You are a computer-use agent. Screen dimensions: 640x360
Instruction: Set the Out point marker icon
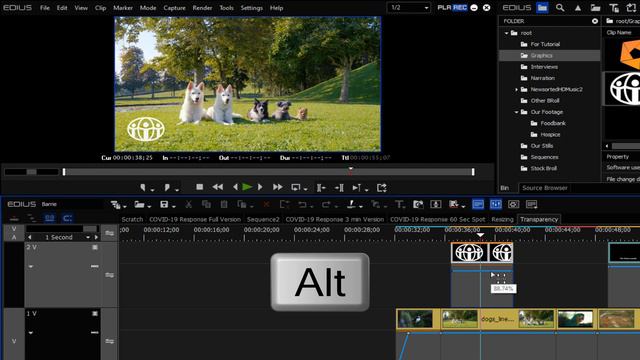(x=167, y=187)
